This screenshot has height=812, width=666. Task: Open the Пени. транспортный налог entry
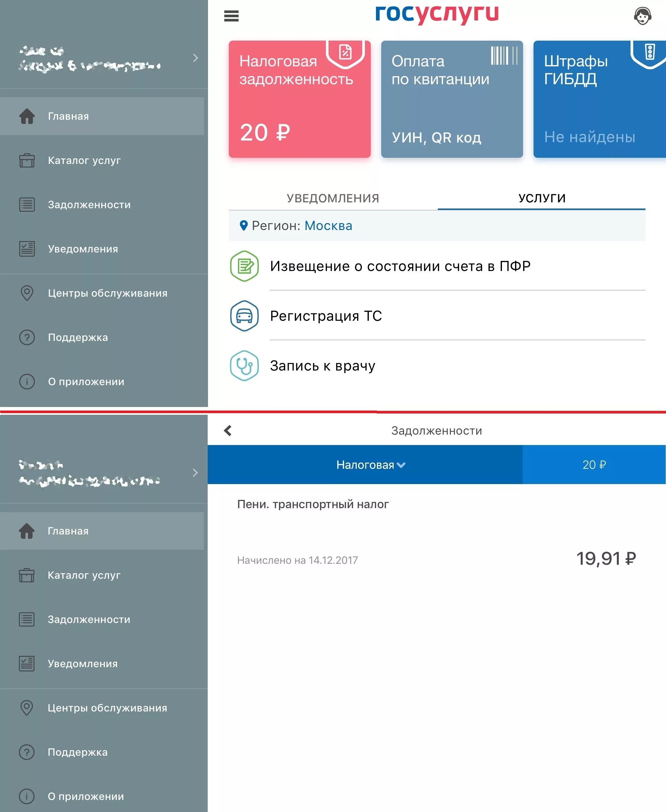(313, 504)
